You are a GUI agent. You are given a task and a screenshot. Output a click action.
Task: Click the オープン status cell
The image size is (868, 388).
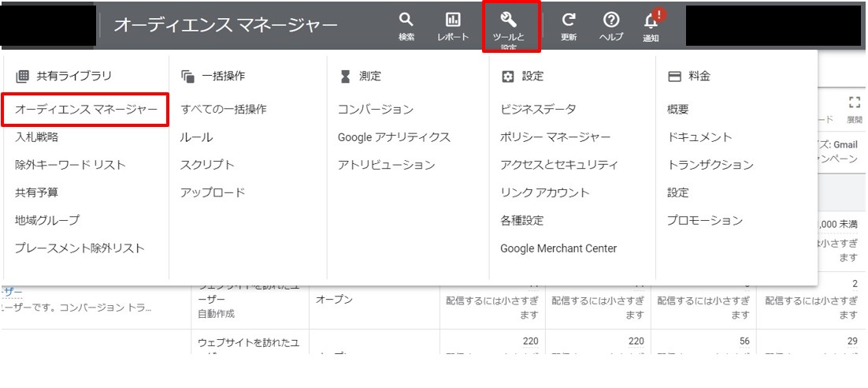click(x=335, y=300)
